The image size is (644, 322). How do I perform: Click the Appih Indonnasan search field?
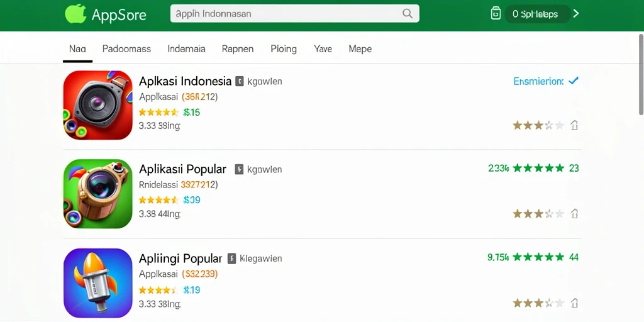tap(294, 14)
